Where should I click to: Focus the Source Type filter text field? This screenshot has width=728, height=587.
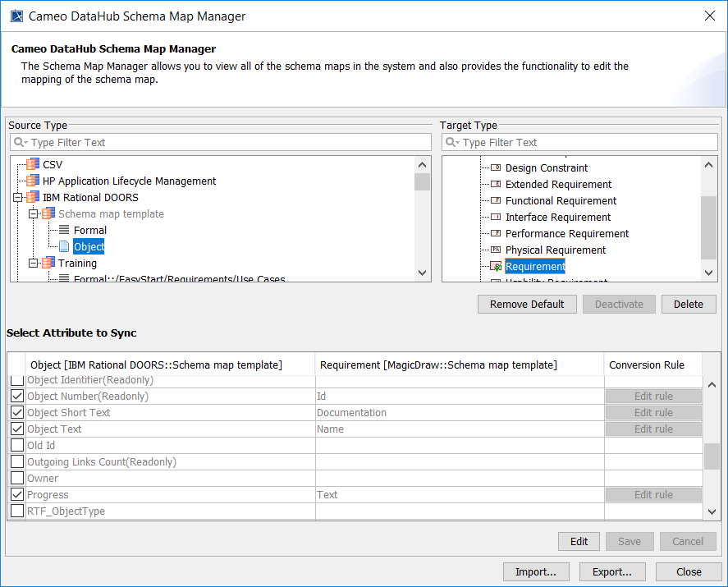(x=226, y=142)
